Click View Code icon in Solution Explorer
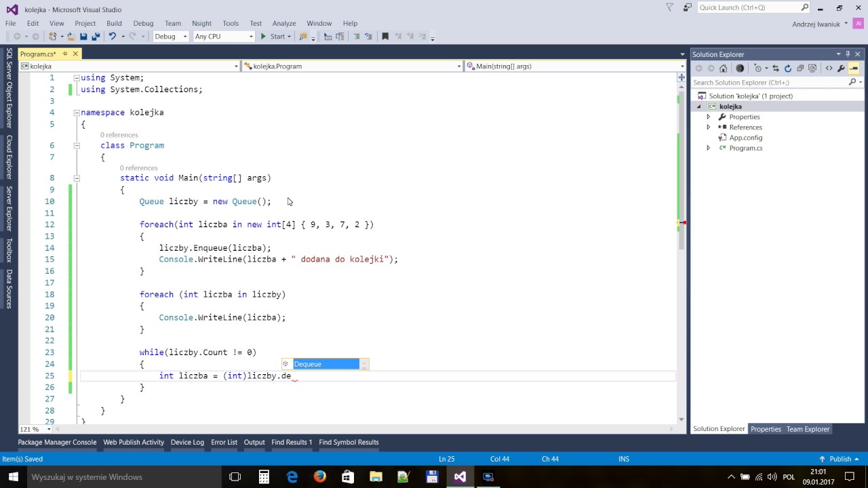This screenshot has height=488, width=868. coord(829,68)
